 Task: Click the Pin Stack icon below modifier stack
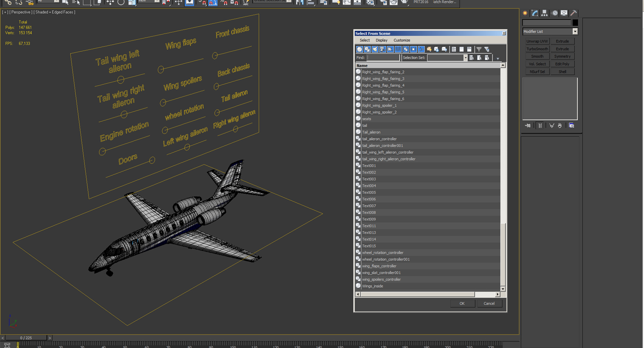pyautogui.click(x=528, y=125)
